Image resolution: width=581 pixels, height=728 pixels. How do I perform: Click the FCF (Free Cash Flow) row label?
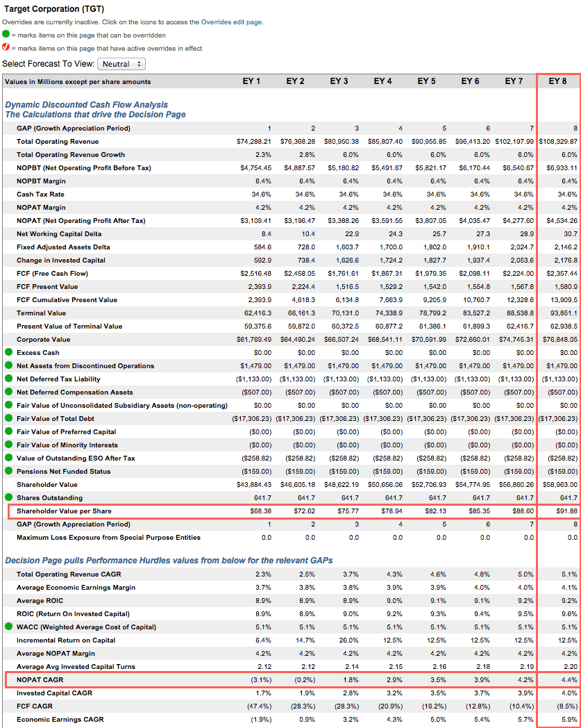tap(53, 274)
